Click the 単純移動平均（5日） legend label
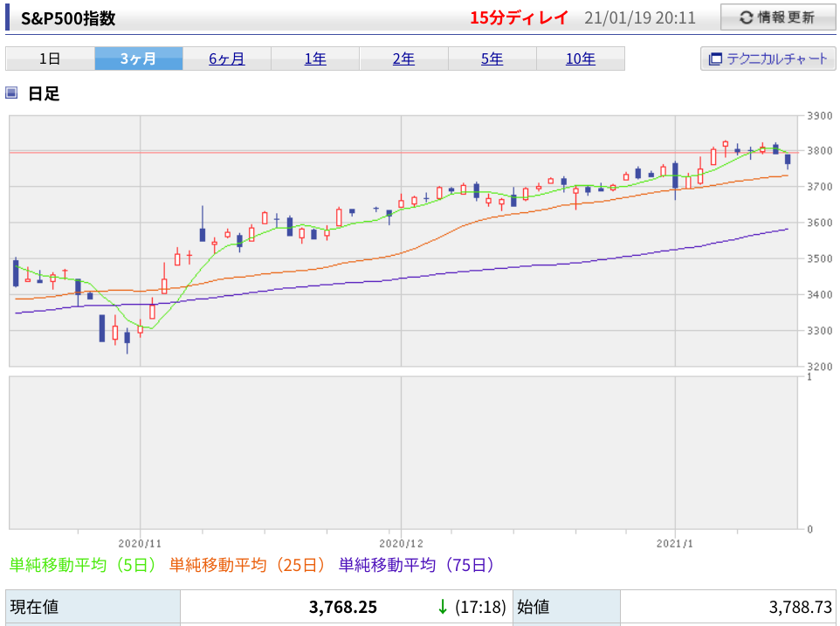Screen dimensions: 840x626 pyautogui.click(x=83, y=564)
